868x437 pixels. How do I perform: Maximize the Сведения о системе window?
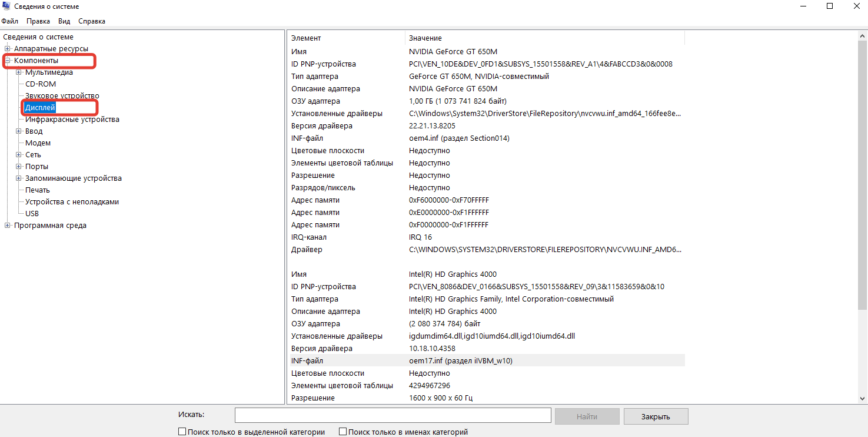830,6
